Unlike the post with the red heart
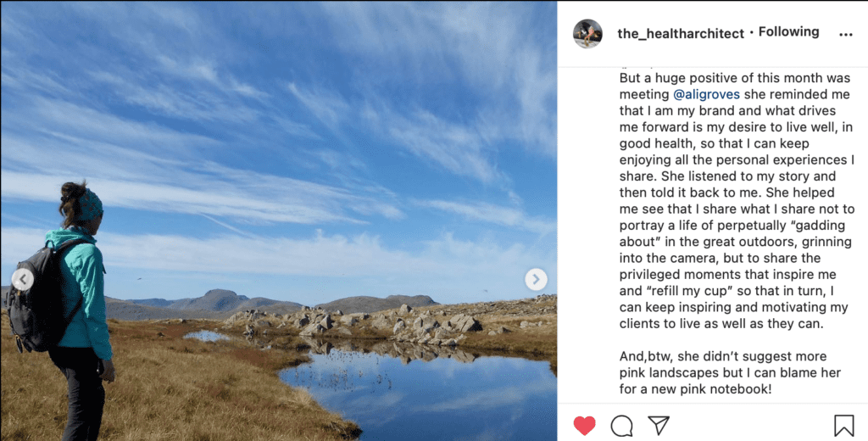 (584, 425)
